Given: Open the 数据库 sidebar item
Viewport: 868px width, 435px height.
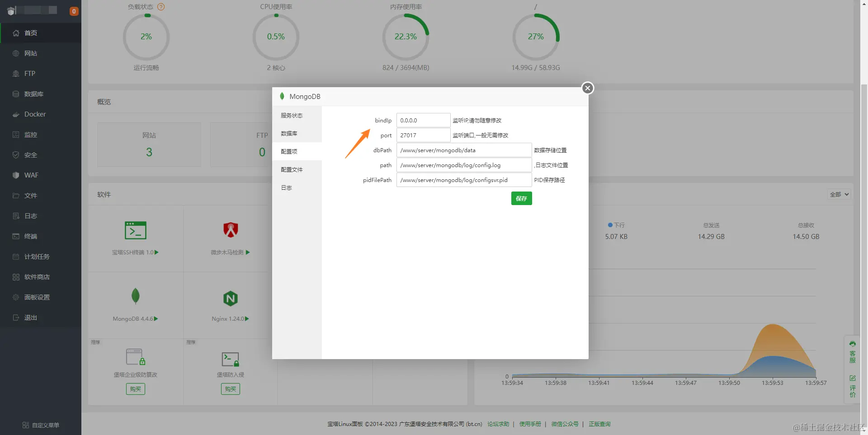Looking at the screenshot, I should click(x=41, y=94).
